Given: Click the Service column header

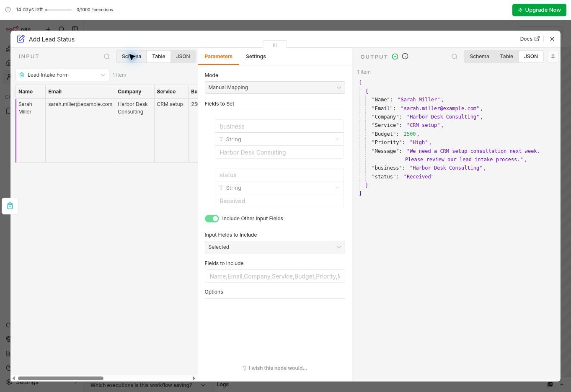Looking at the screenshot, I should point(171,92).
